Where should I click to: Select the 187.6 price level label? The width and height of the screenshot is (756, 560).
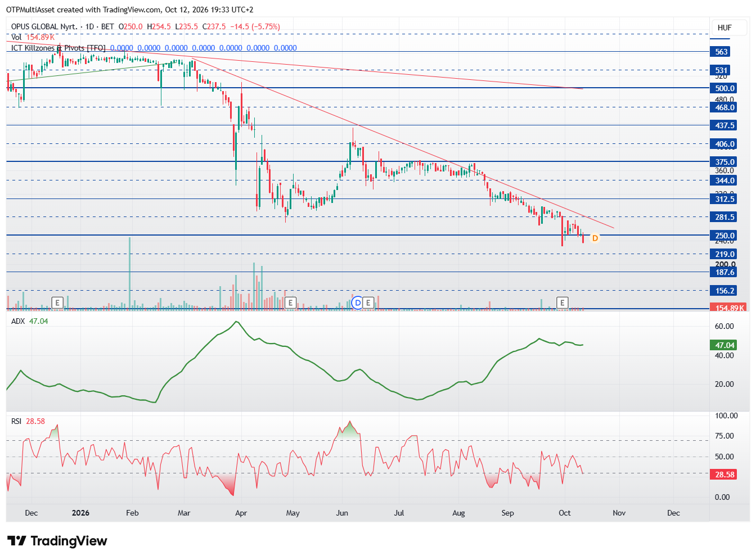[724, 272]
